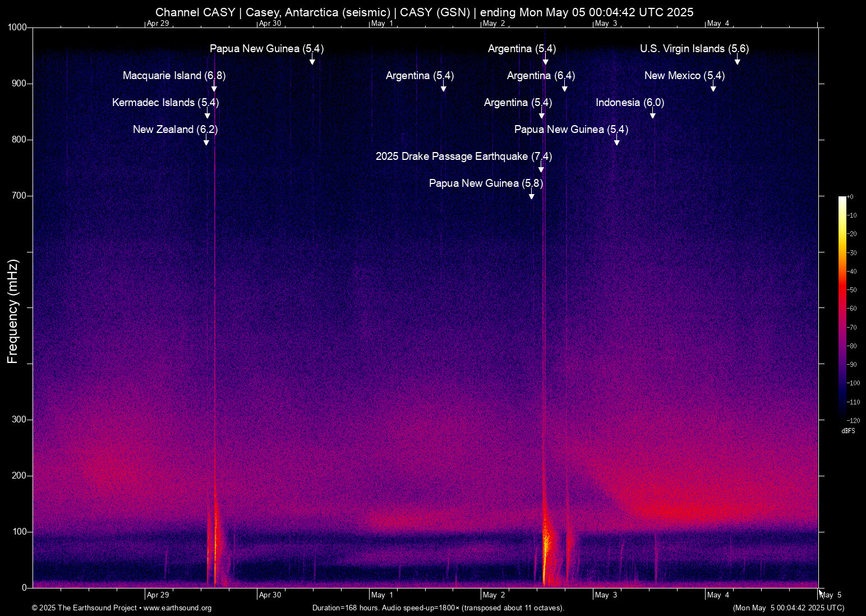Image resolution: width=866 pixels, height=616 pixels.
Task: Select the 'Frequency (mHz)' axis label
Action: 13,311
